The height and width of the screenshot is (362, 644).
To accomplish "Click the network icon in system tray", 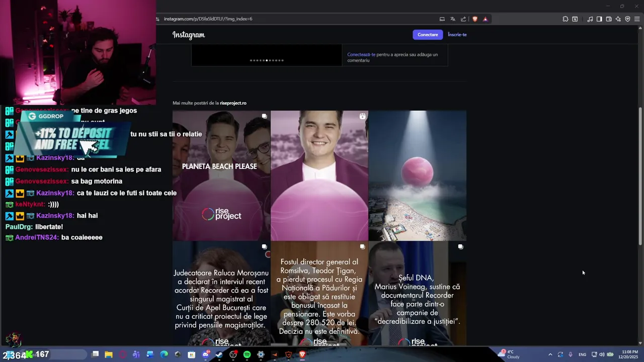I will coord(594,354).
